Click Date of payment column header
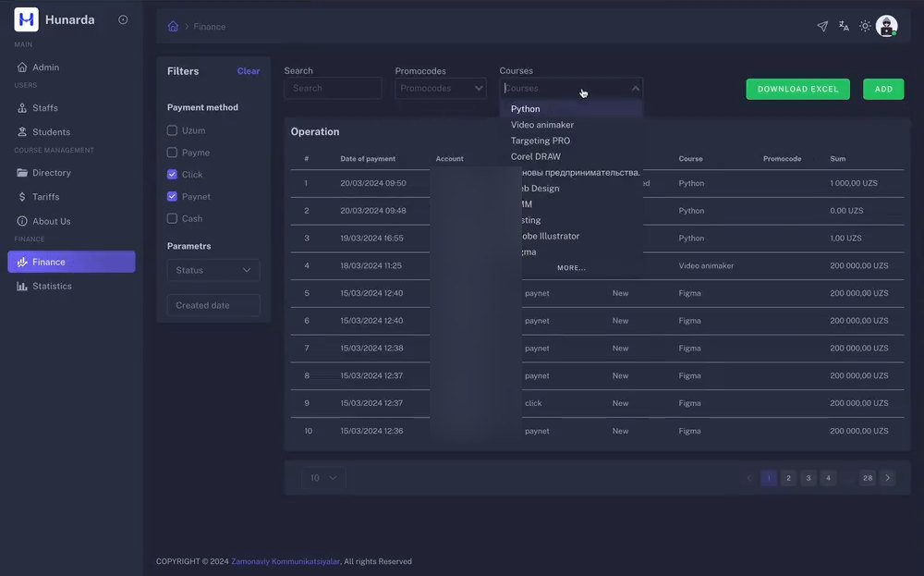 [x=368, y=159]
